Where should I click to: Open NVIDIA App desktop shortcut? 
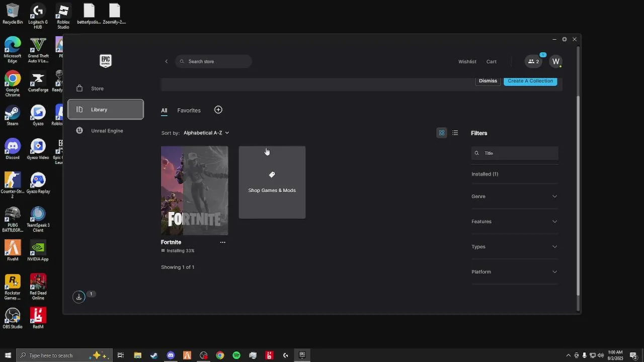point(38,250)
